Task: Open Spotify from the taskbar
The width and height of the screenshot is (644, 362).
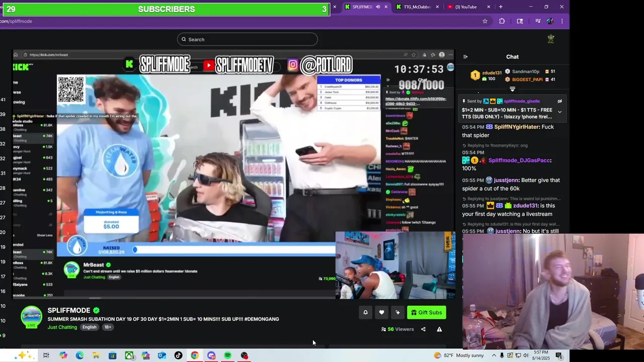Action: pos(227,355)
